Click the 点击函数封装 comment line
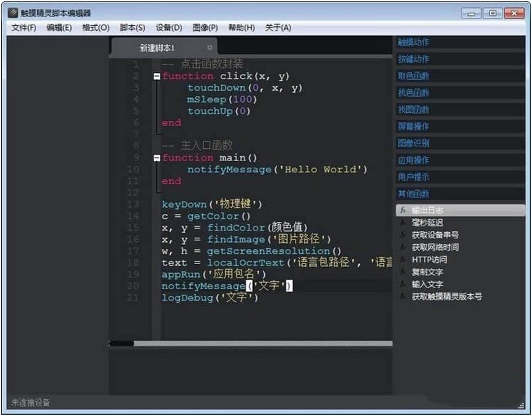Screen dimensions: 532x416 click(202, 64)
